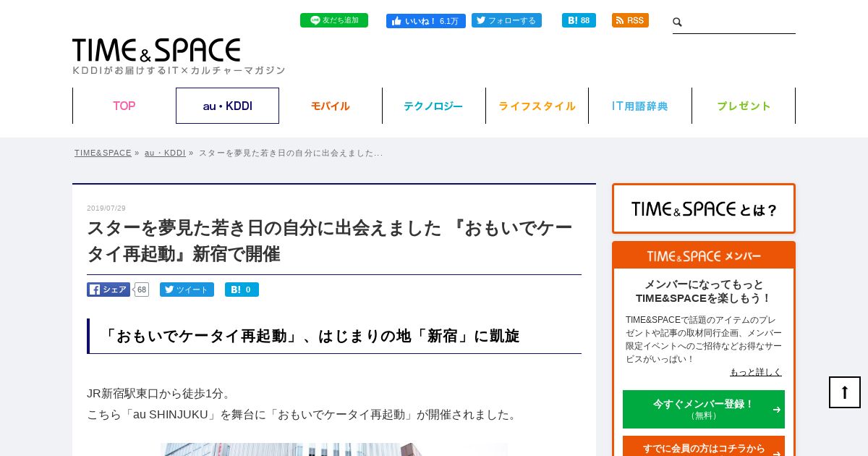Click the KDDIがお届けする tagline text
868x456 pixels.
[179, 70]
